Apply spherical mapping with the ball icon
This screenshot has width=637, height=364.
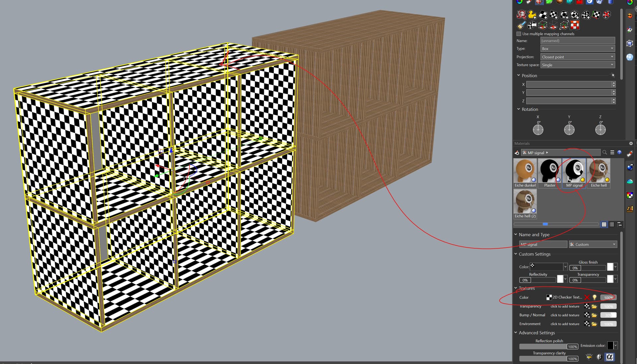click(x=574, y=15)
